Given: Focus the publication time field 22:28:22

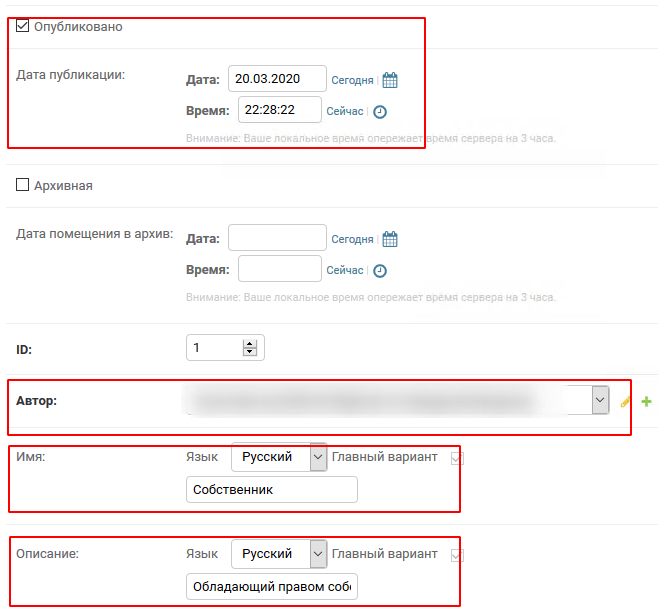Looking at the screenshot, I should [279, 110].
